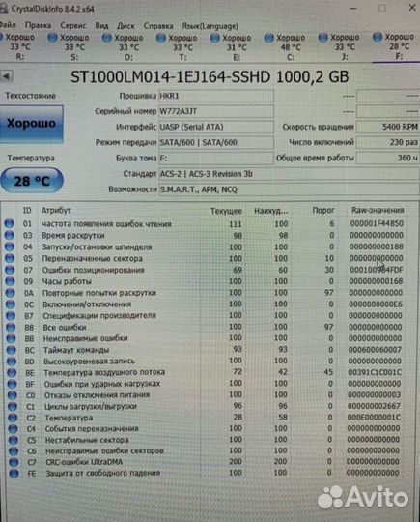Viewport: 420px width, 522px height.
Task: Open the Сервис menu
Action: tap(73, 26)
